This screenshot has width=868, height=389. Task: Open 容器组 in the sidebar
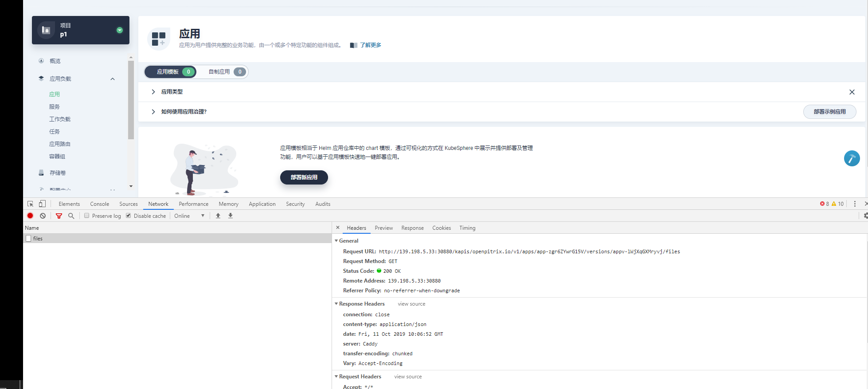pos(57,156)
